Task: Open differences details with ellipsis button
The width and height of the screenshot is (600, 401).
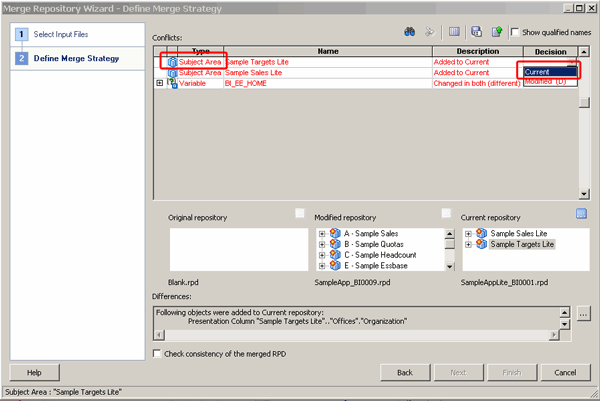Action: (583, 314)
